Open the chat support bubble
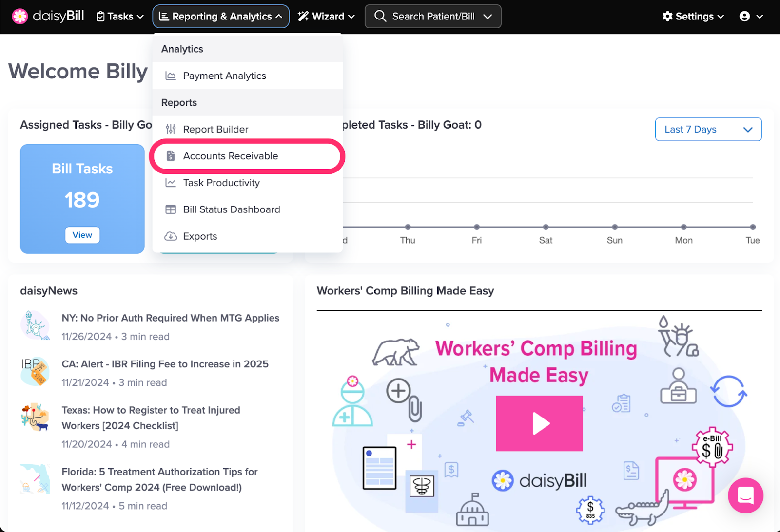780x532 pixels. [745, 495]
